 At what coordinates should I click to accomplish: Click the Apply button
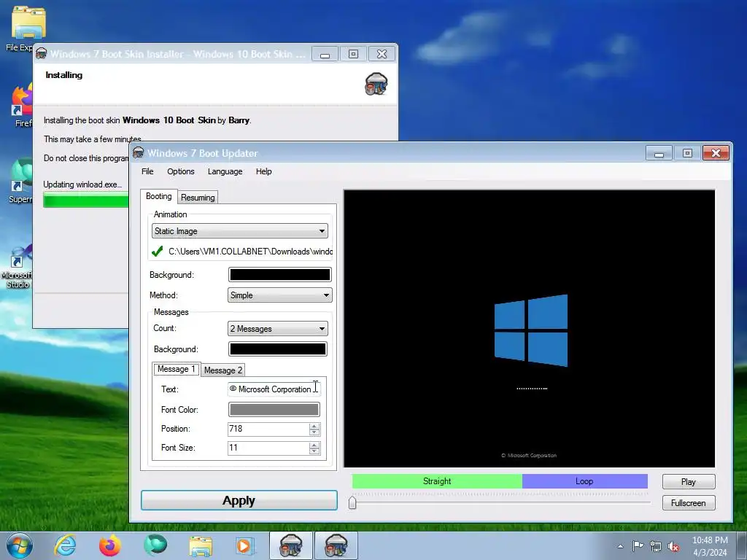tap(239, 500)
